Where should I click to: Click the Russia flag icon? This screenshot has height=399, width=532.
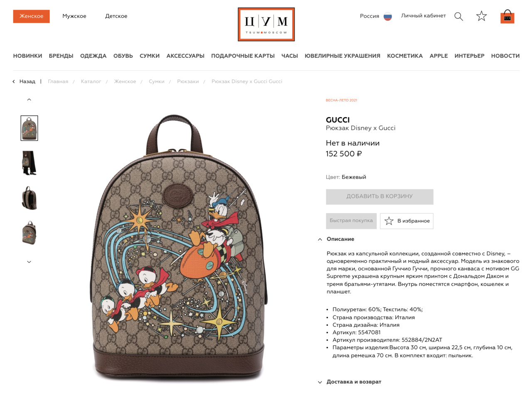tap(387, 16)
